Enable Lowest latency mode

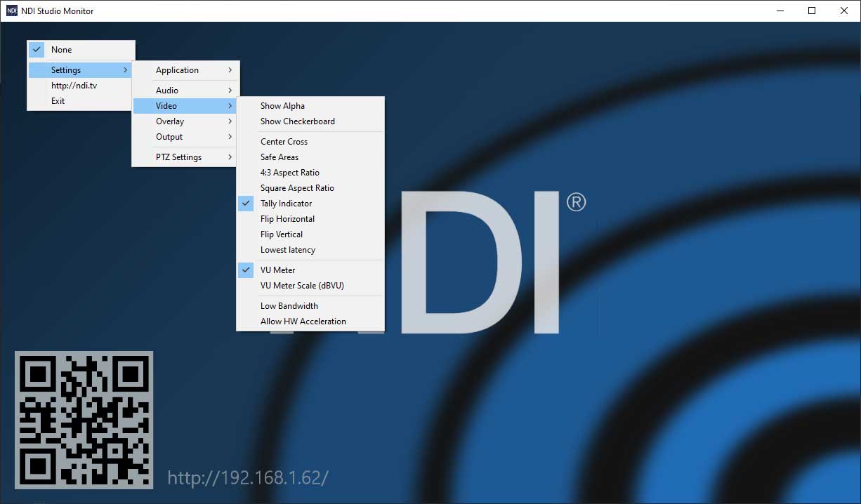(310, 250)
